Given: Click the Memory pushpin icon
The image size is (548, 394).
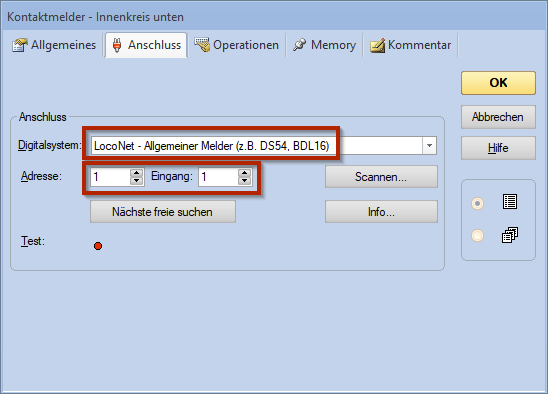Looking at the screenshot, I should pyautogui.click(x=300, y=45).
